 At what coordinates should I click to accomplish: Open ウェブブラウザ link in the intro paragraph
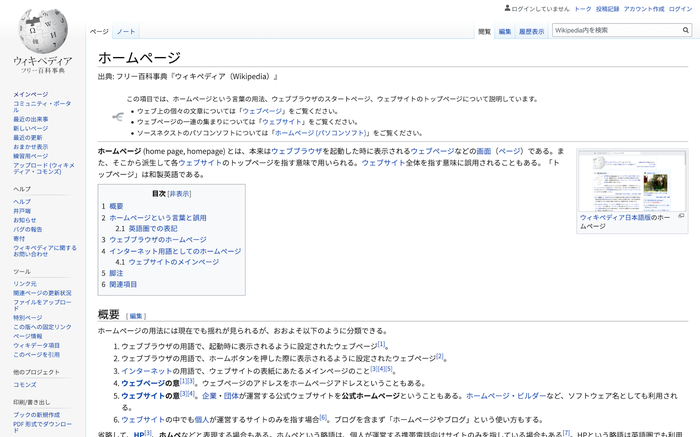click(x=297, y=151)
